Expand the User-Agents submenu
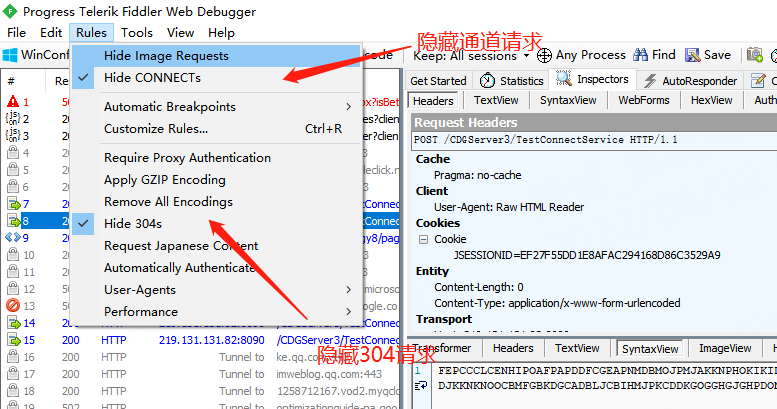This screenshot has height=409, width=777. tap(216, 290)
